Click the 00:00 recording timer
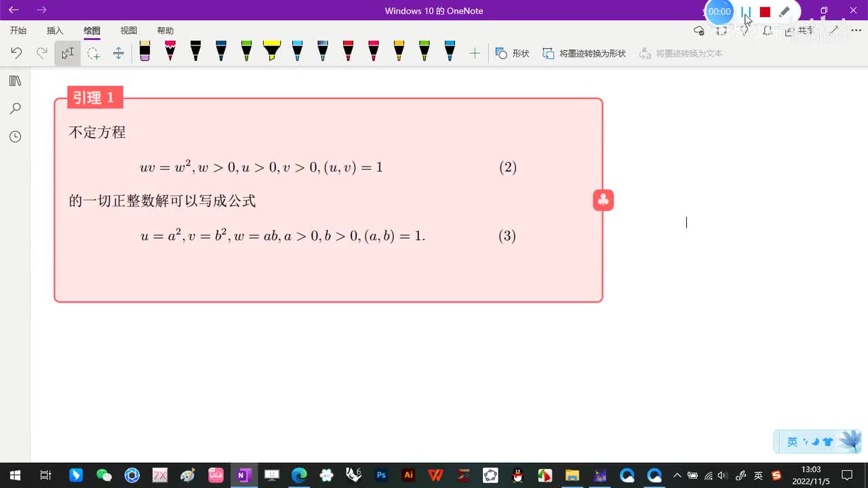The width and height of the screenshot is (868, 488). coord(719,12)
